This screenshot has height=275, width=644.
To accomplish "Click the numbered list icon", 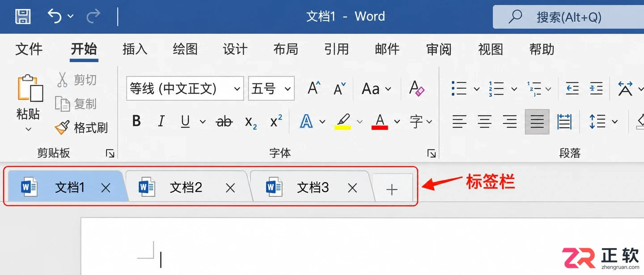I will coord(496,89).
